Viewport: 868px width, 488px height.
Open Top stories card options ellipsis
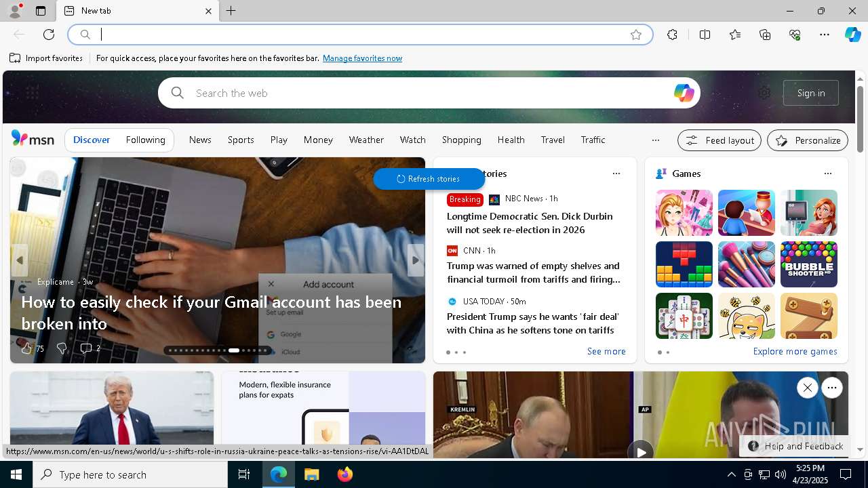tap(616, 174)
